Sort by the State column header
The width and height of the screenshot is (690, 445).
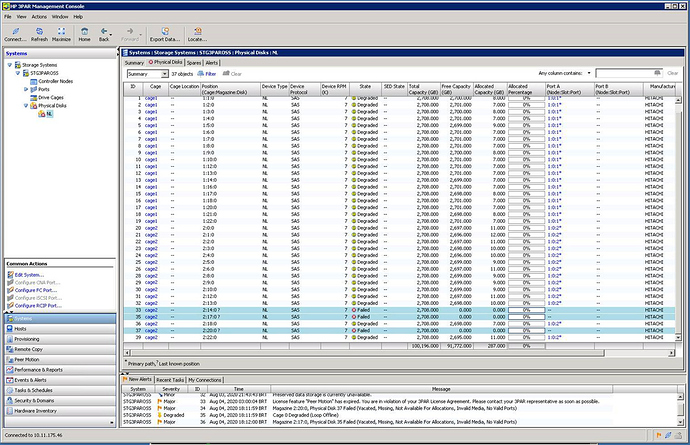coord(365,89)
